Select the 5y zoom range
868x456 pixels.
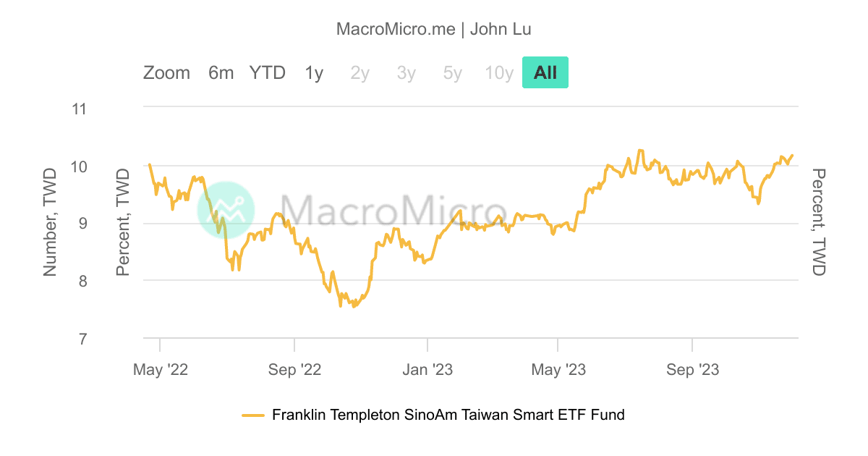(x=451, y=72)
